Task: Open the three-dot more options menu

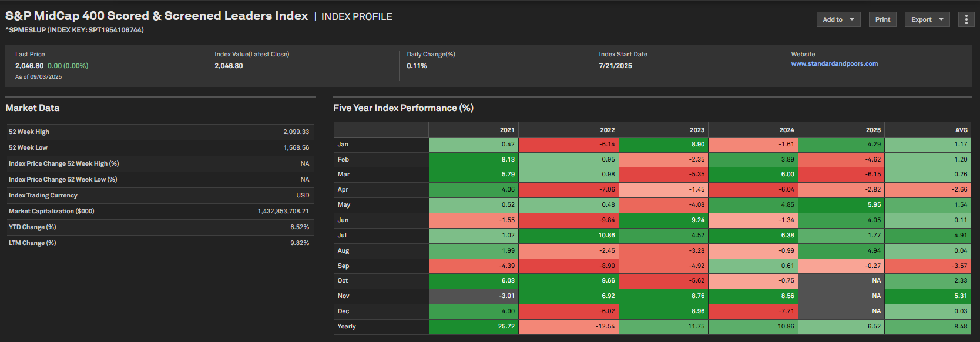Action: pos(966,19)
